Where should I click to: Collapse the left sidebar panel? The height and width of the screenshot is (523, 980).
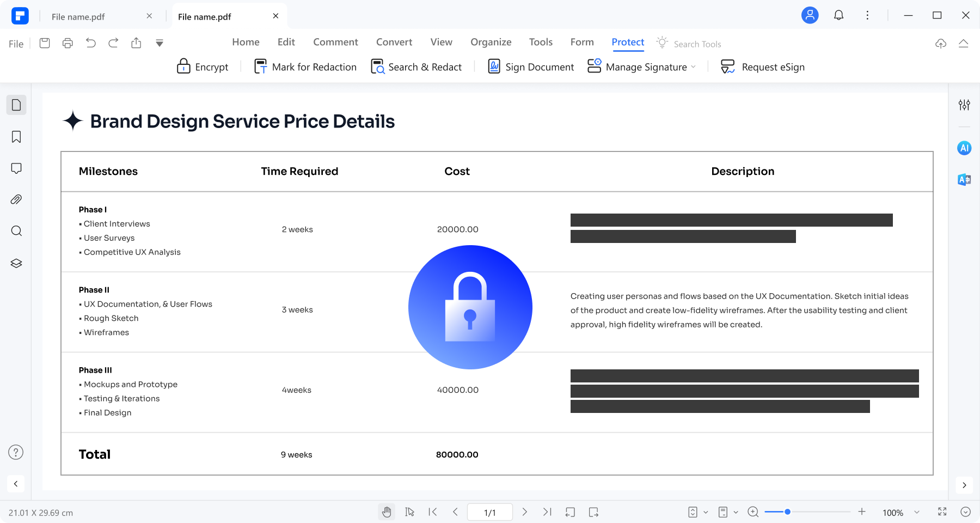pyautogui.click(x=16, y=484)
